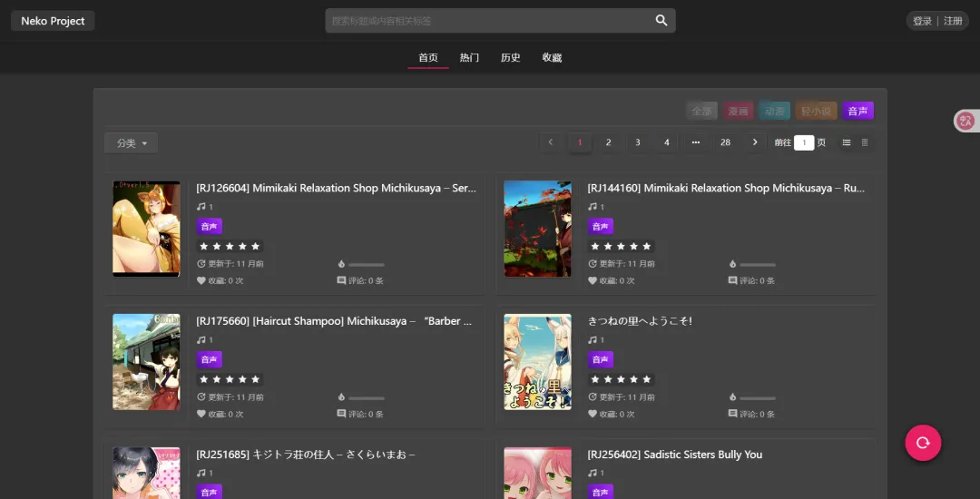This screenshot has height=499, width=980.
Task: Click comment icon on RJ144160 card
Action: click(x=732, y=280)
